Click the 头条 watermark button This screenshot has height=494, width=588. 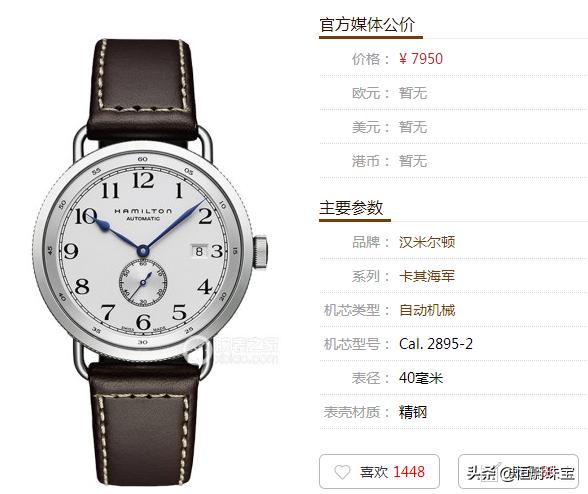pos(518,471)
